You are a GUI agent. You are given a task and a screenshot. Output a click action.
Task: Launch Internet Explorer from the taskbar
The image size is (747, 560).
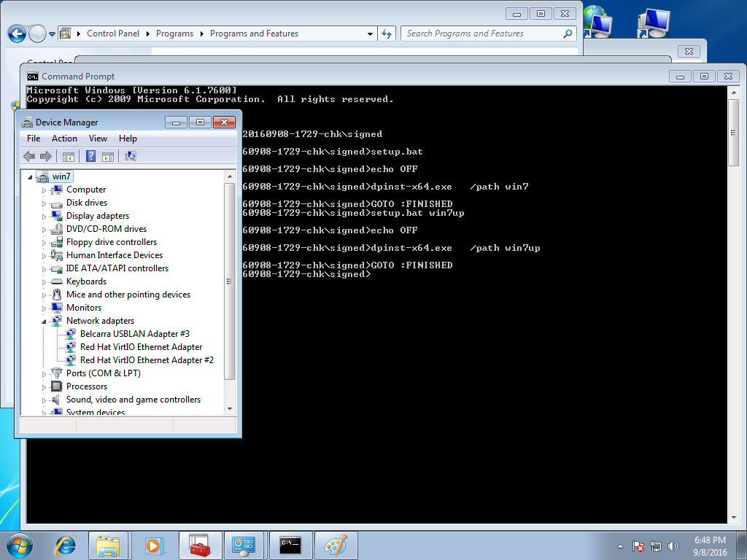point(65,545)
